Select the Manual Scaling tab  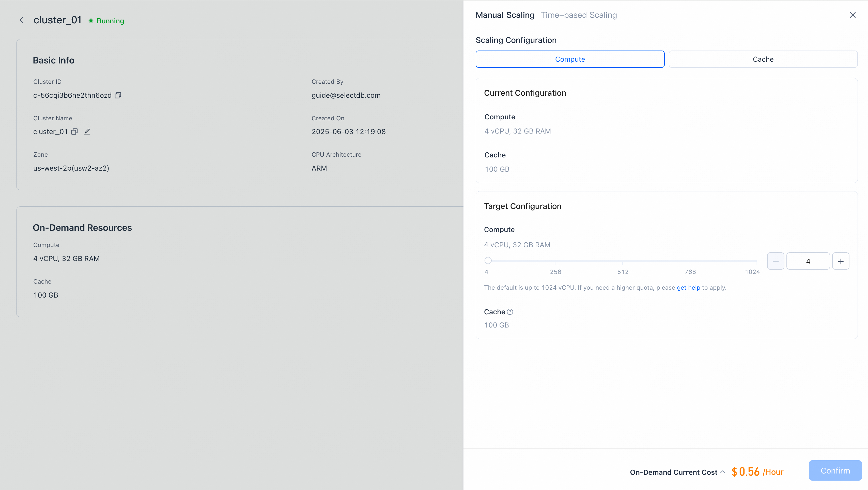tap(505, 15)
